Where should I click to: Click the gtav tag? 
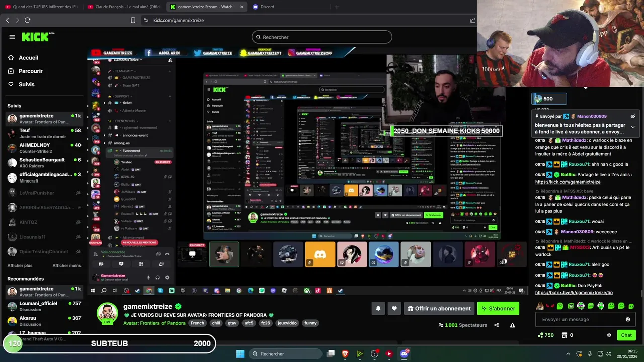[232, 323]
